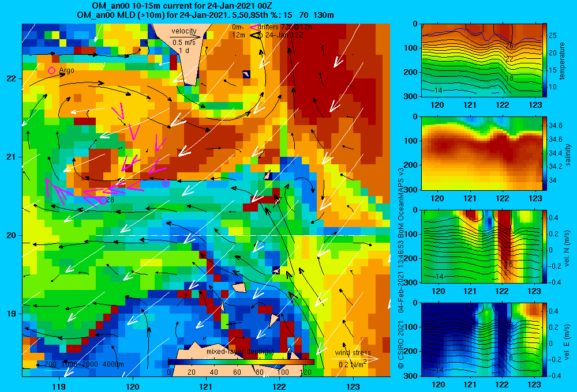Click the 100 tick on mixed-layer colorbar
Image resolution: width=577 pixels, height=392 pixels.
coord(283,372)
